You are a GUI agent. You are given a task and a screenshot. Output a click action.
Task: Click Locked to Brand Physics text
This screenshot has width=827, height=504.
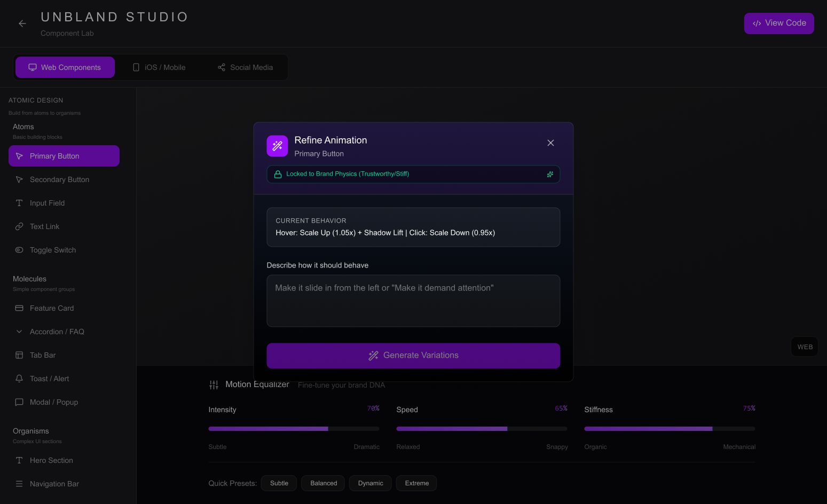coord(348,174)
